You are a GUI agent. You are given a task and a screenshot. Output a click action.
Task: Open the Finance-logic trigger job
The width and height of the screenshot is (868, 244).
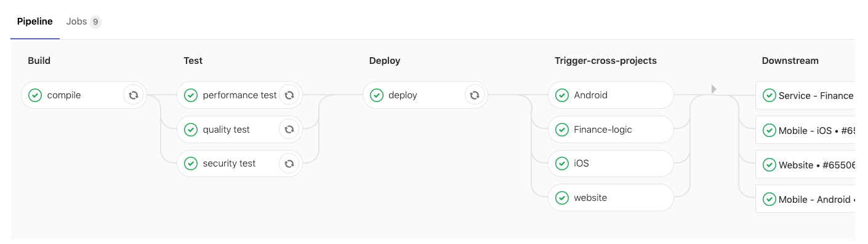(611, 130)
